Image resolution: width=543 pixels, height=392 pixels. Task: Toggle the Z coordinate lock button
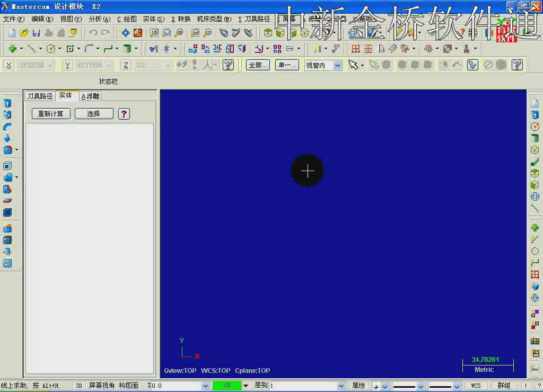click(126, 65)
